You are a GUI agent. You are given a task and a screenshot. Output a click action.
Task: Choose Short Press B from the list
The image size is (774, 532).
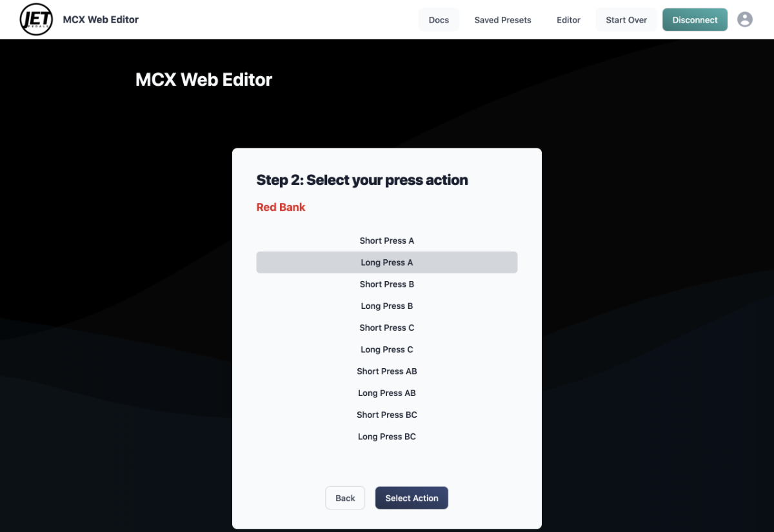(x=387, y=284)
